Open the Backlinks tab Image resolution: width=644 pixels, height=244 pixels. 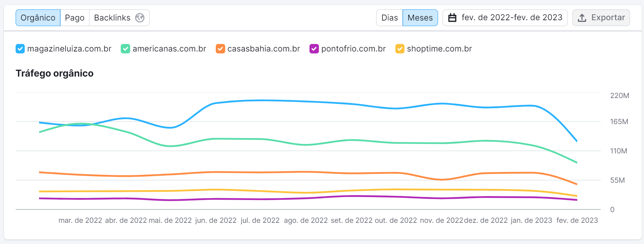pos(112,18)
